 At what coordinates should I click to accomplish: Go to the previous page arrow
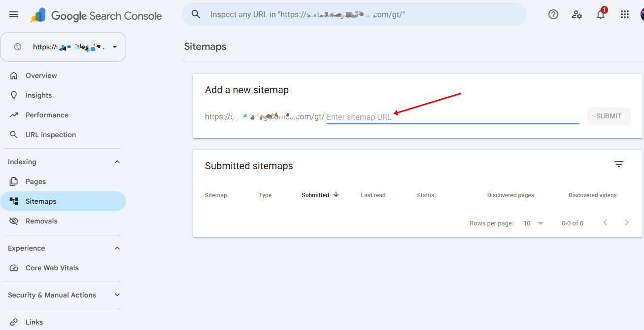coord(605,223)
